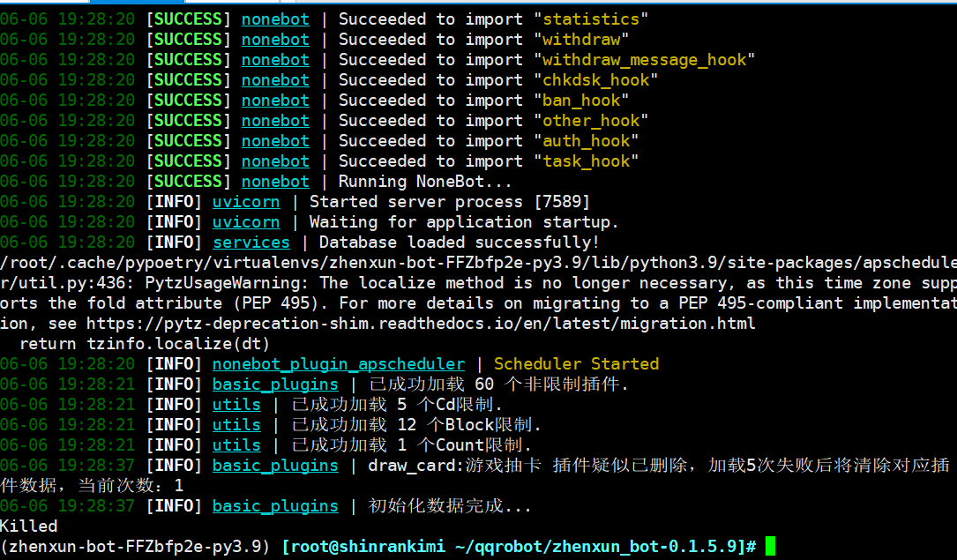Click the nonebot link in the "chkdsk_hook" row
Image resolution: width=957 pixels, height=560 pixels.
(x=275, y=80)
